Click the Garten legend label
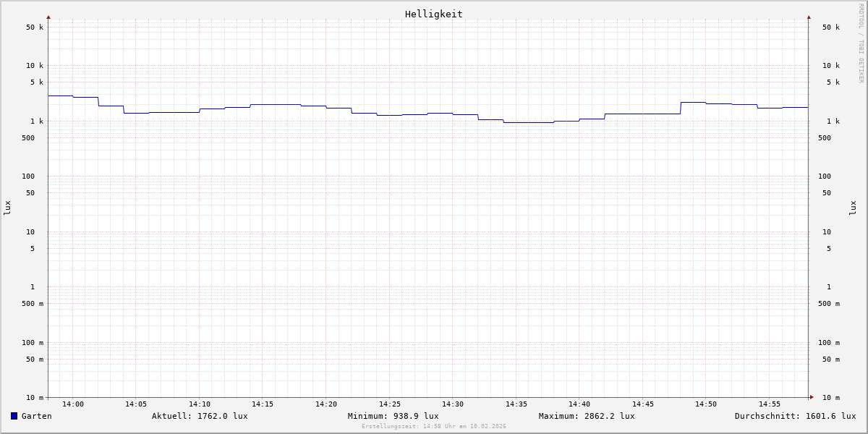Image resolution: width=868 pixels, height=434 pixels. [36, 416]
